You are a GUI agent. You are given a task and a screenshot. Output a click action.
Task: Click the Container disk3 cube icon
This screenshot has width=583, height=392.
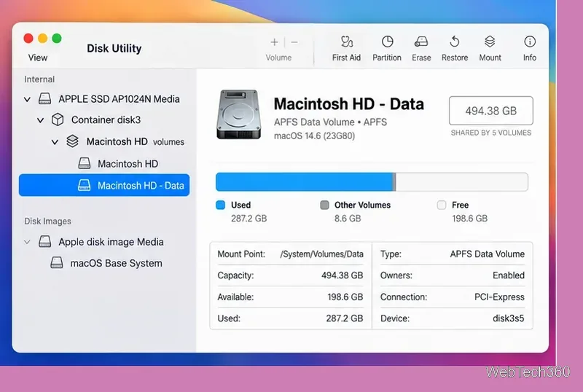[x=58, y=119]
